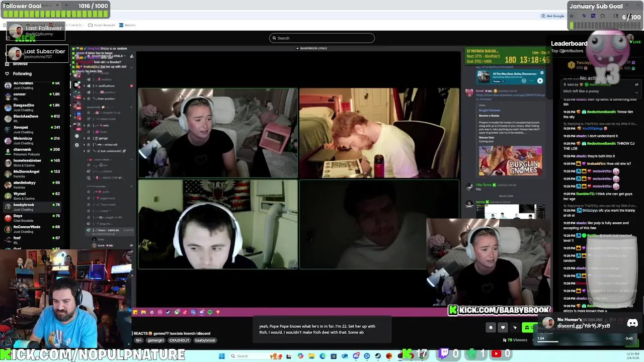Open MsStormAngel Fortnite stream

point(31,173)
